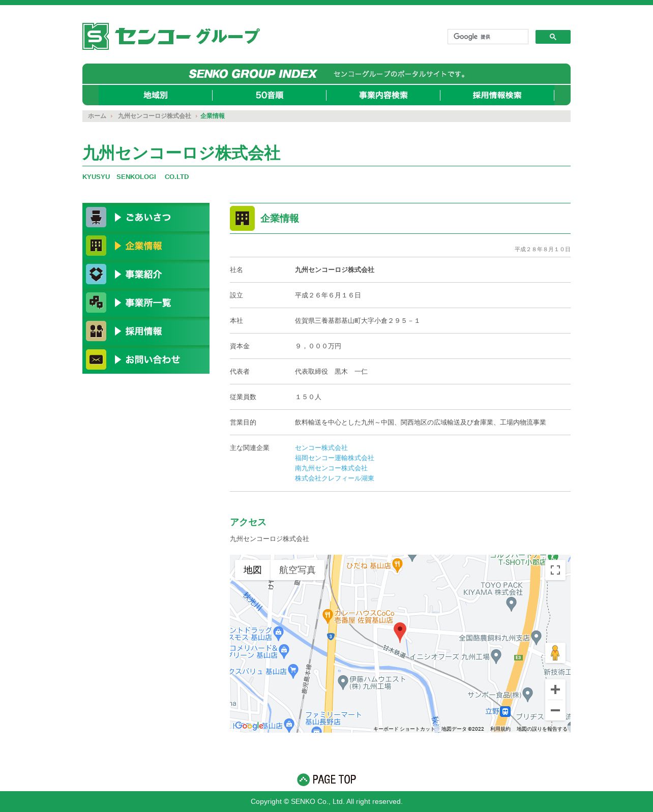This screenshot has height=812, width=653.
Task: Click 全国酪農飼料九州支店 map pin
Action: [536, 637]
